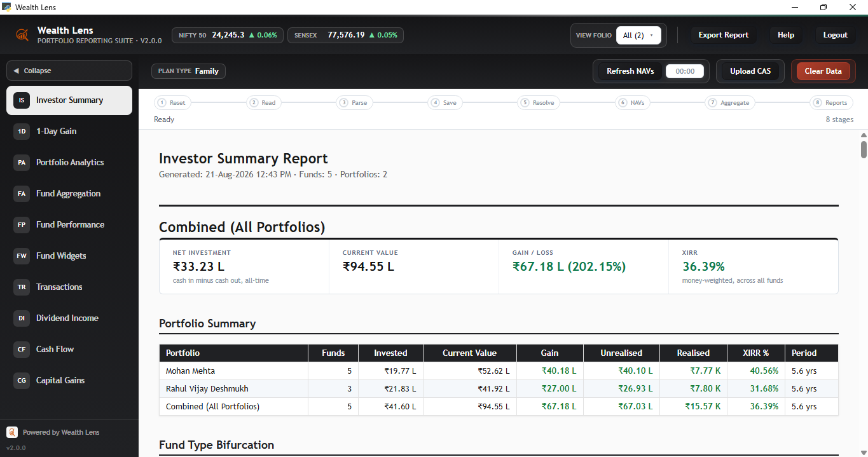Open Portfolio Analytics page
The width and height of the screenshot is (868, 457).
[69, 163]
